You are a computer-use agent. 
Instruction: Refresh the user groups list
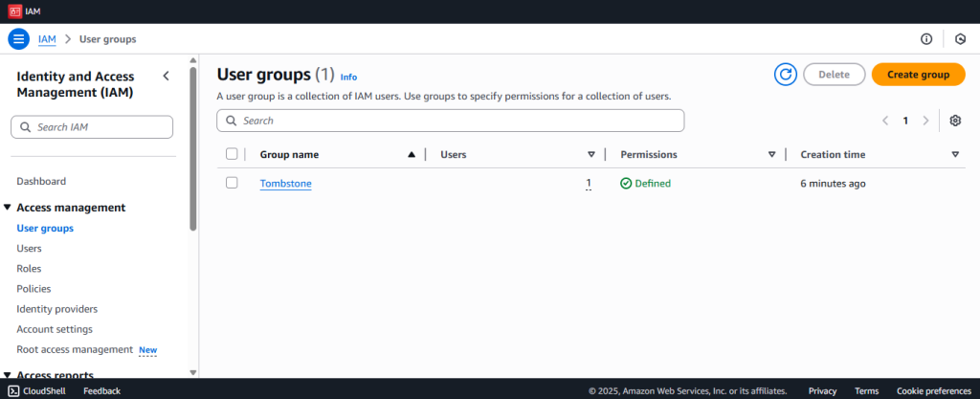(786, 75)
